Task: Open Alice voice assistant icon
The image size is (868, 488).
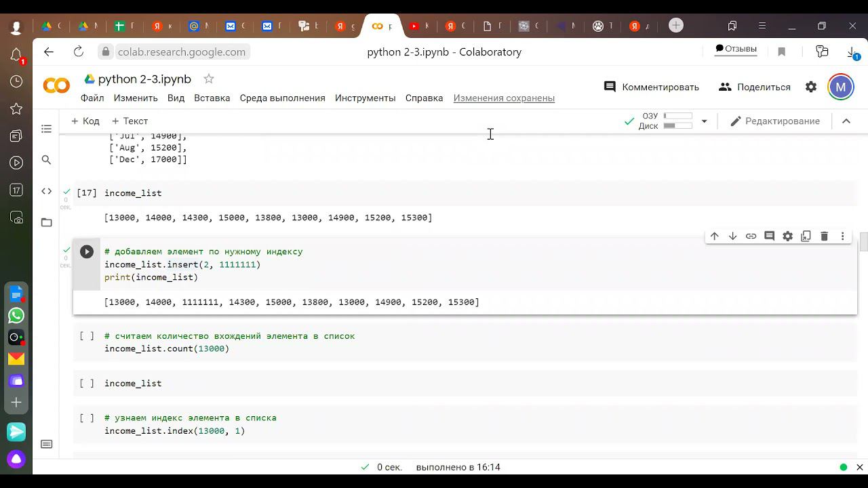Action: (x=16, y=459)
